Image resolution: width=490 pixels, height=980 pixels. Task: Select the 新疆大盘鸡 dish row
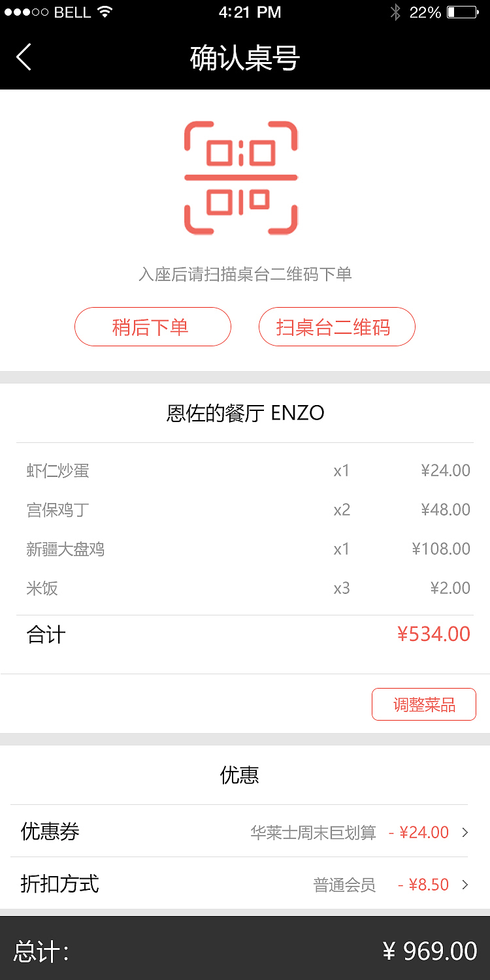click(x=245, y=549)
